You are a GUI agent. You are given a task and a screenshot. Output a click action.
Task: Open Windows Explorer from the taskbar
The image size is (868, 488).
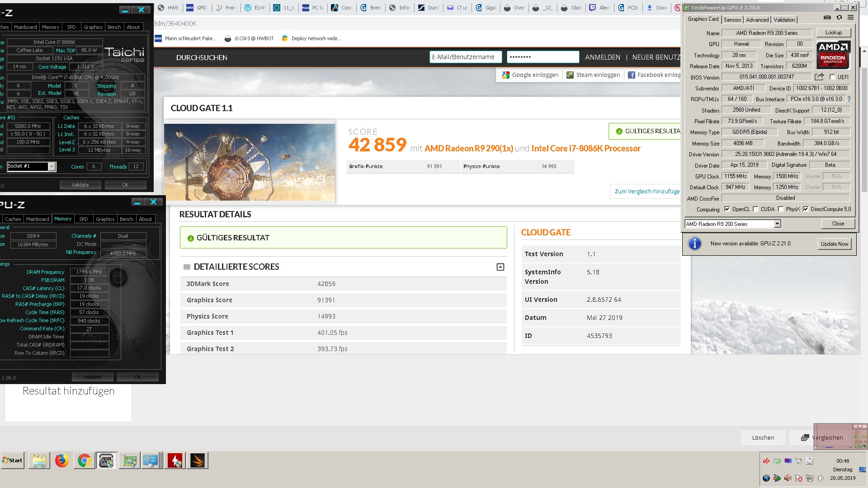(x=39, y=460)
